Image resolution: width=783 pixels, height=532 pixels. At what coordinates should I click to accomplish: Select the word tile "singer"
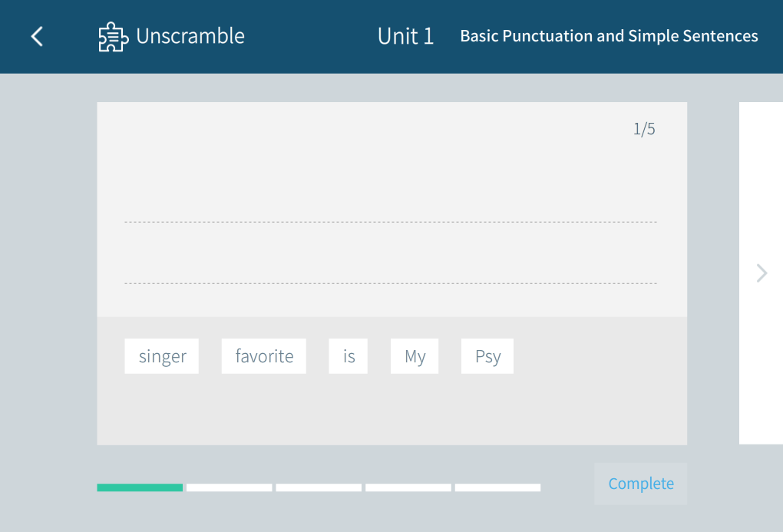[x=162, y=356]
